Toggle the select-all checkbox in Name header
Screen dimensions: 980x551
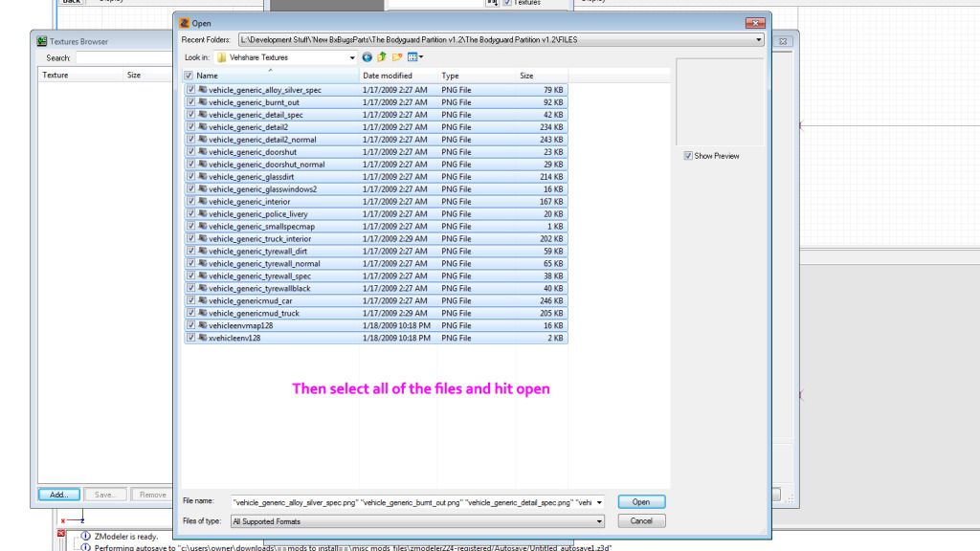tap(189, 76)
